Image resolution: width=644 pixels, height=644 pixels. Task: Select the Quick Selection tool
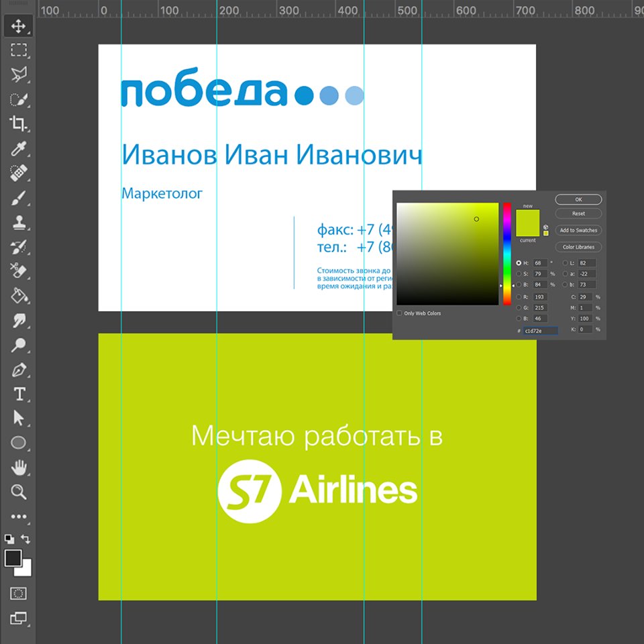tap(18, 99)
